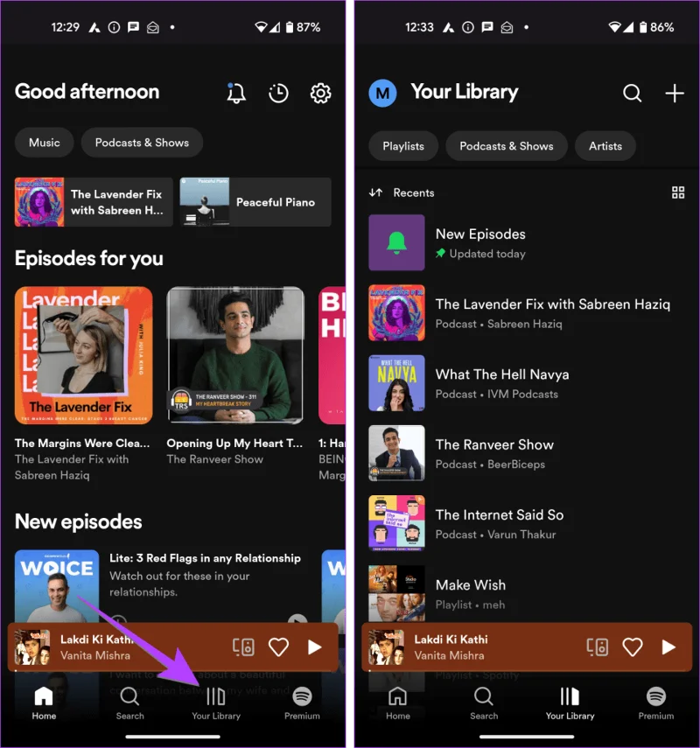Tap Home in right screen bottom navigation
This screenshot has height=748, width=700.
click(x=398, y=703)
